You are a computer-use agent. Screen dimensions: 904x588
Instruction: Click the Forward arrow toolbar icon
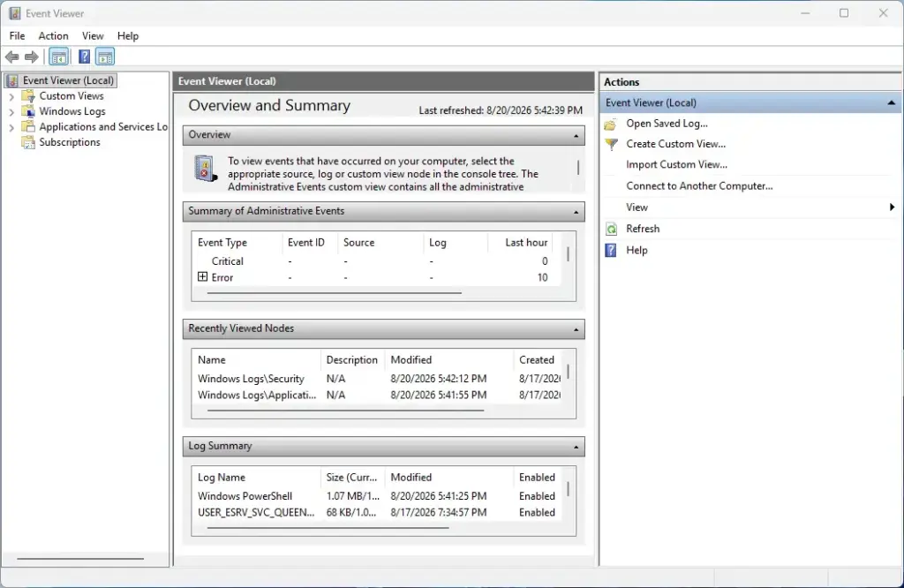32,57
